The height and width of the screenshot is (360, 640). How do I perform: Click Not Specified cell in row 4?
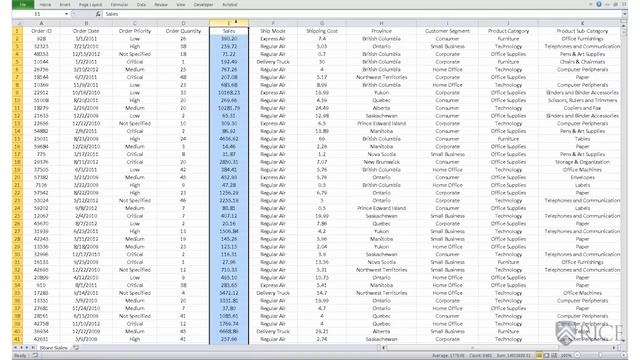pyautogui.click(x=135, y=54)
